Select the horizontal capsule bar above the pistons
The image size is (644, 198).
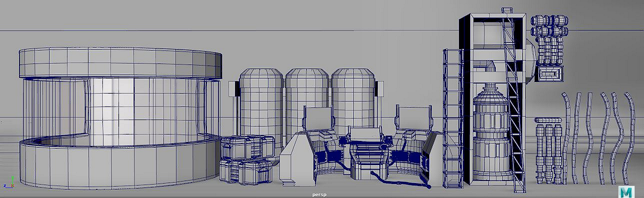[548, 120]
